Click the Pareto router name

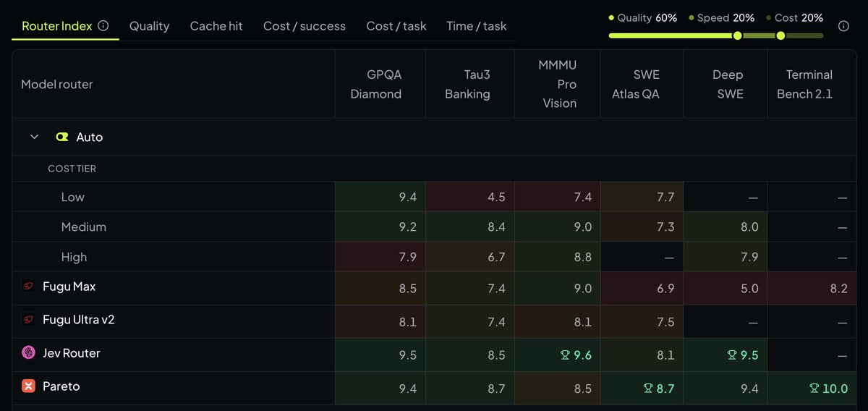pyautogui.click(x=61, y=386)
